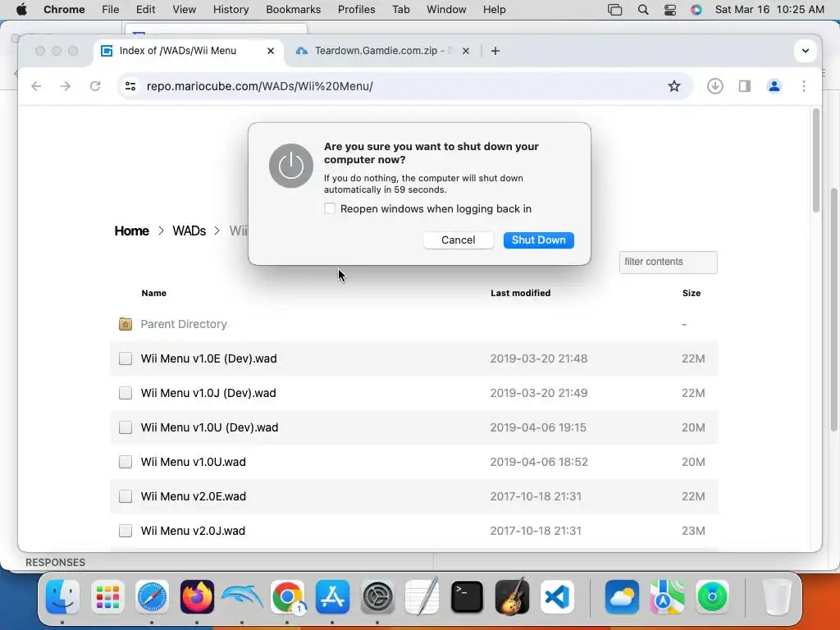
Task: Select checkbox for Wii Menu v2.0E.wad
Action: 126,496
